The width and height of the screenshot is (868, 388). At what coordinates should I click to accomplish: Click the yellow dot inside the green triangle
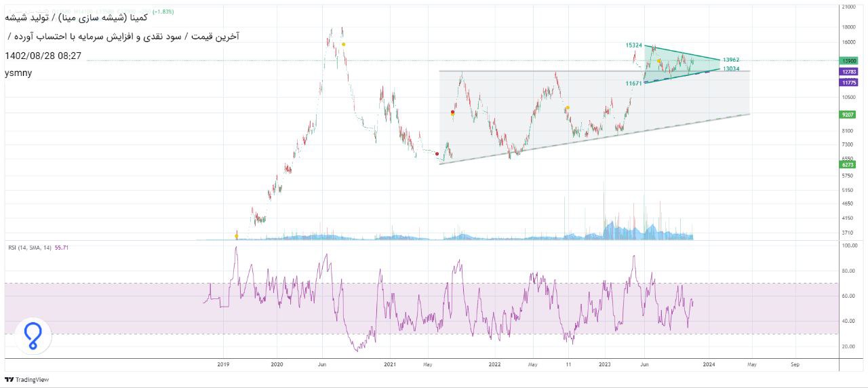[x=659, y=62]
